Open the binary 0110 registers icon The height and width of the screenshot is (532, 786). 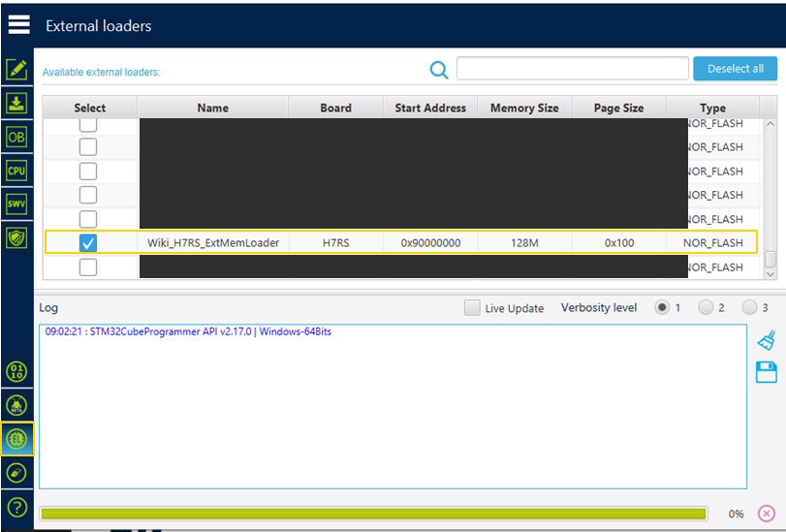[16, 371]
